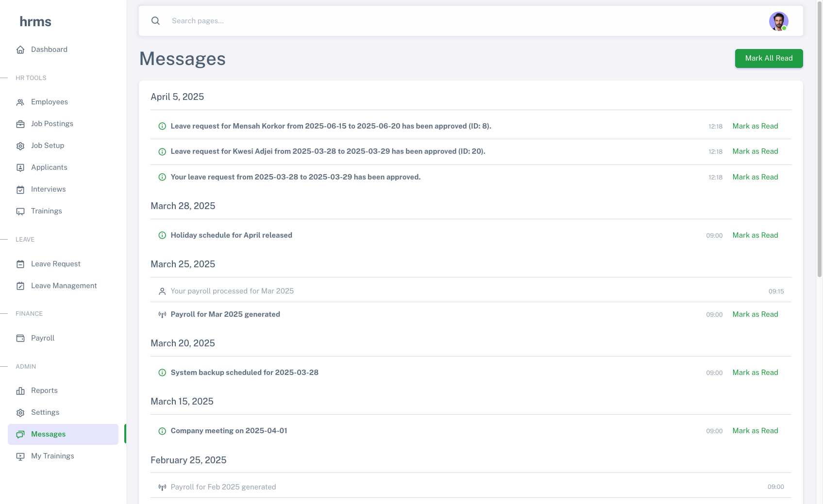823x504 pixels.
Task: Open the user profile avatar
Action: pyautogui.click(x=778, y=21)
